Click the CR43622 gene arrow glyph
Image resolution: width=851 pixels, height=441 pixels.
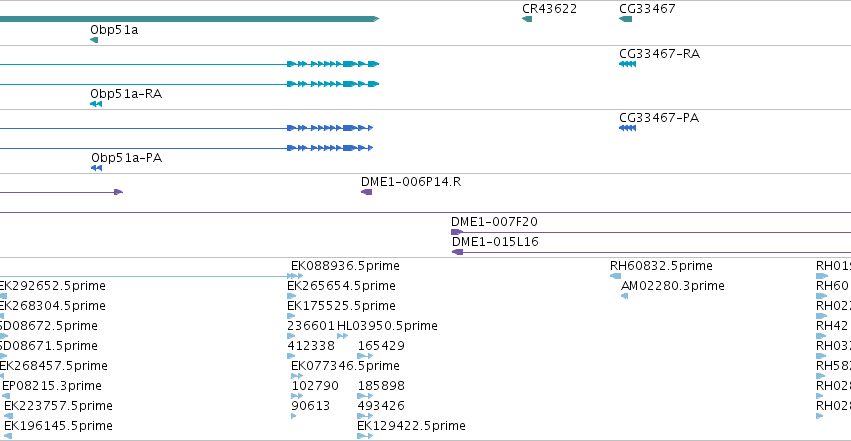(527, 19)
